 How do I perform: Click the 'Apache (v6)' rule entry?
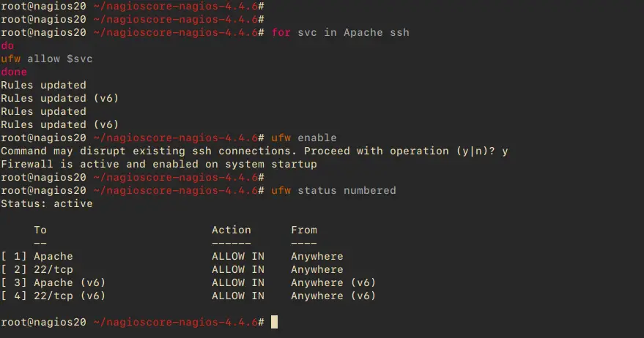[x=70, y=282]
